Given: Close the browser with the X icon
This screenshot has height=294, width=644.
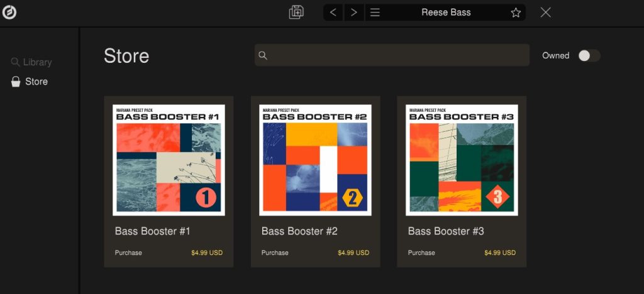Looking at the screenshot, I should (x=545, y=13).
